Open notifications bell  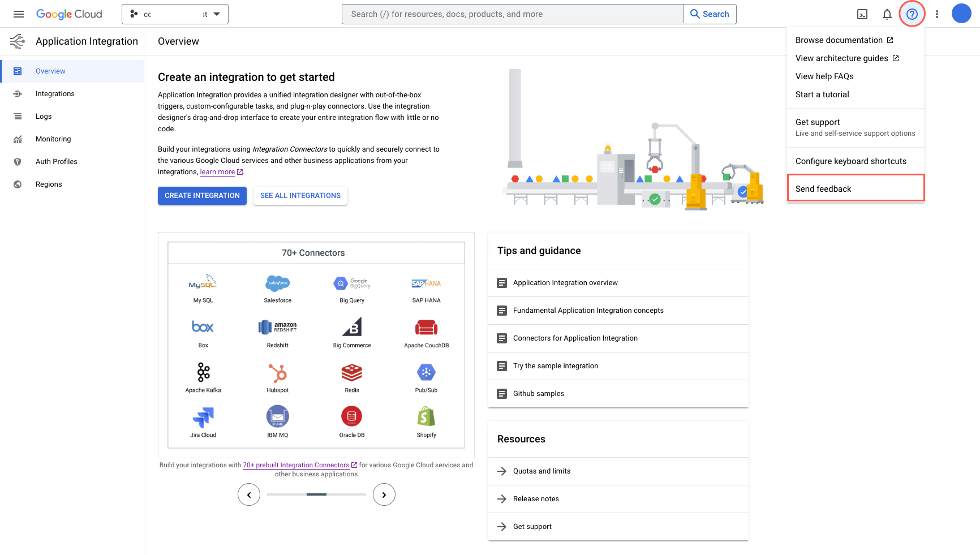tap(887, 14)
